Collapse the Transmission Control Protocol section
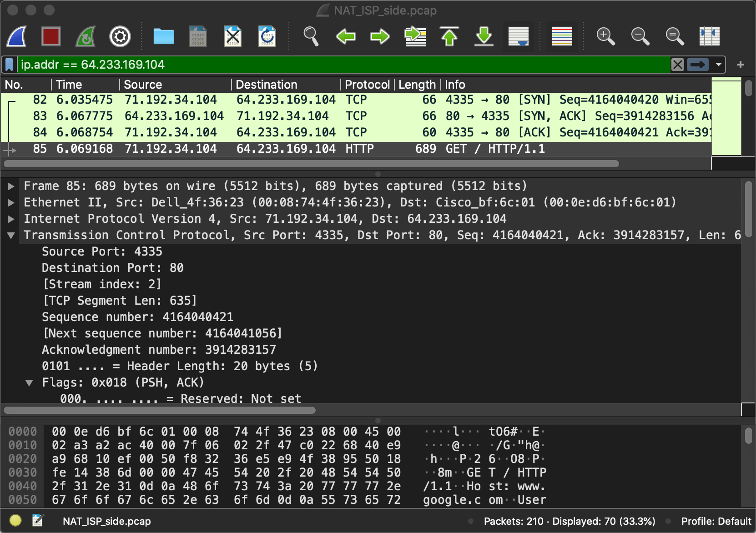Screen dimensions: 756x533 pyautogui.click(x=11, y=236)
